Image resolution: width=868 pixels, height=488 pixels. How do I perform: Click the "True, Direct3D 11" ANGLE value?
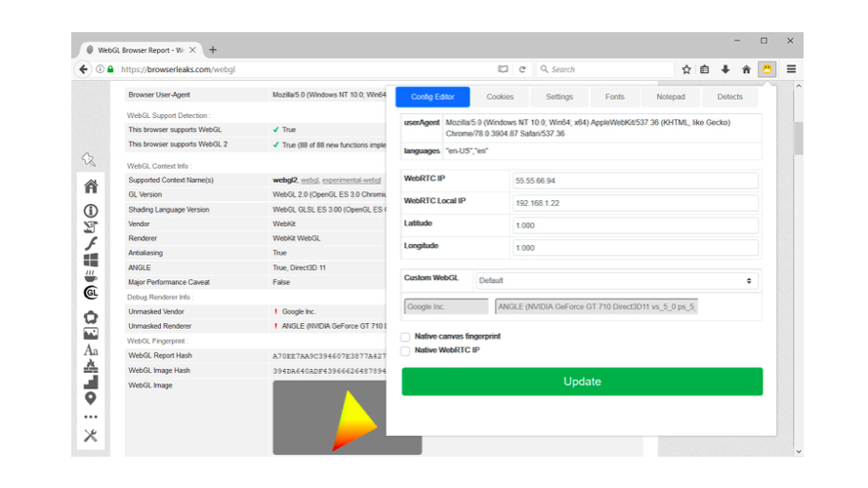click(299, 267)
